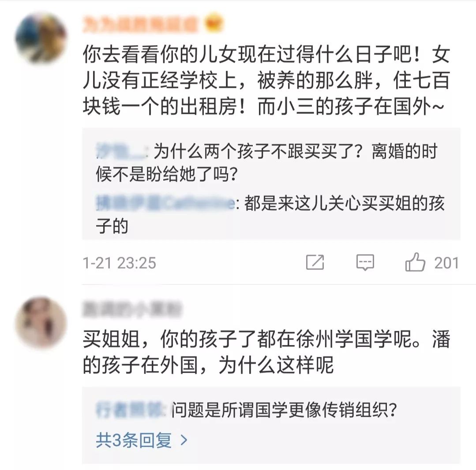
Task: Open second commenter's avatar picture
Action: (x=41, y=323)
